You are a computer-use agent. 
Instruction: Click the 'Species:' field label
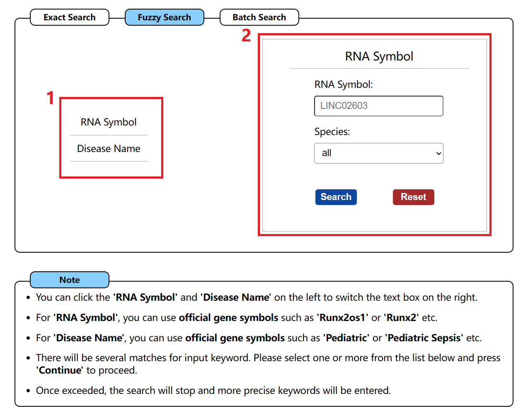pyautogui.click(x=332, y=132)
